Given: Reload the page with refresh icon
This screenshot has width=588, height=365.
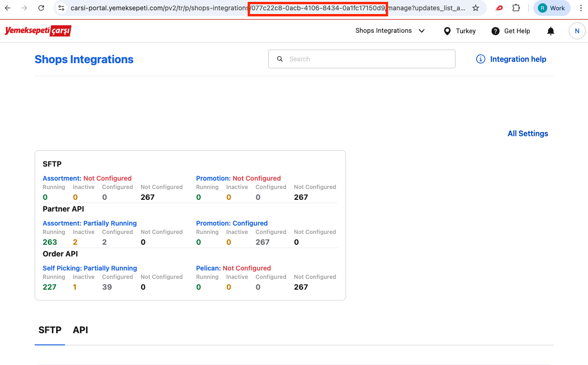Looking at the screenshot, I should [41, 8].
